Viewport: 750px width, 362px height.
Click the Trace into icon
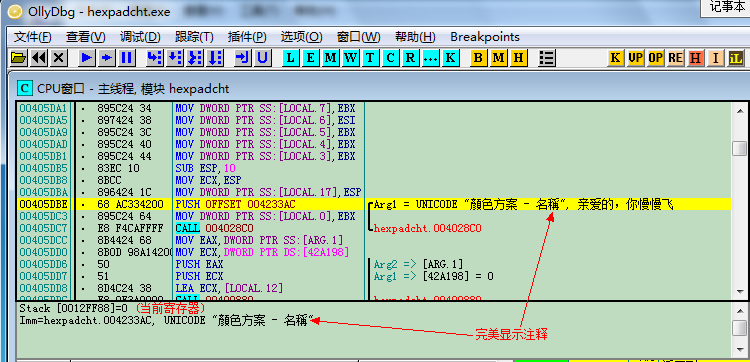point(195,58)
